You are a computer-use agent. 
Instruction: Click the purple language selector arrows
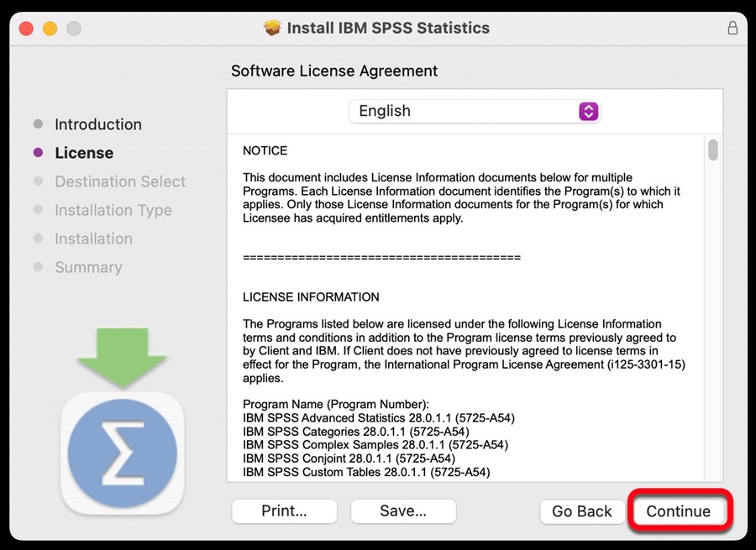coord(588,112)
